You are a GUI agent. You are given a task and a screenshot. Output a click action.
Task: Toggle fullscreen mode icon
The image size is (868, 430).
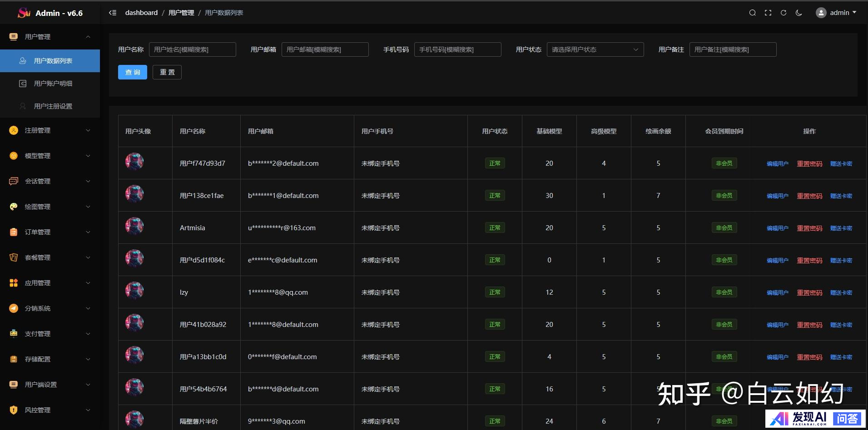(x=768, y=13)
